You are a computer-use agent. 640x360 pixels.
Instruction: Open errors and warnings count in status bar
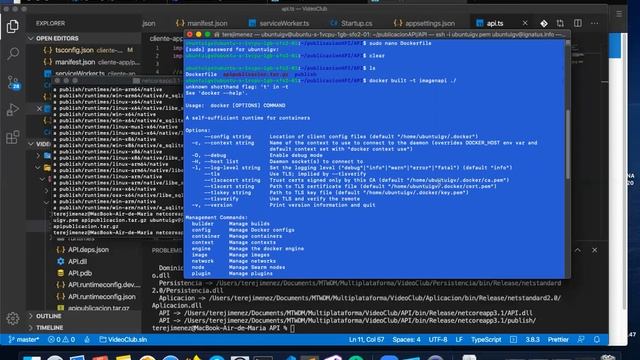click(x=61, y=340)
